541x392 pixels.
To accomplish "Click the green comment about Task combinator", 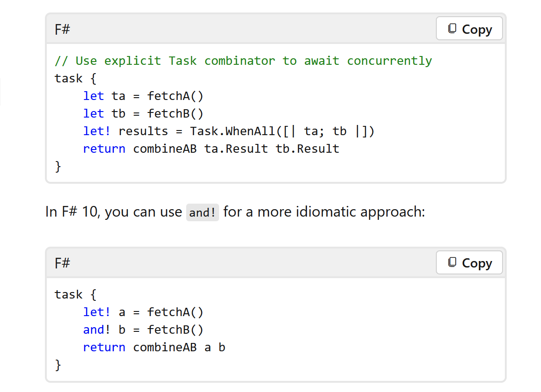I will tap(243, 61).
